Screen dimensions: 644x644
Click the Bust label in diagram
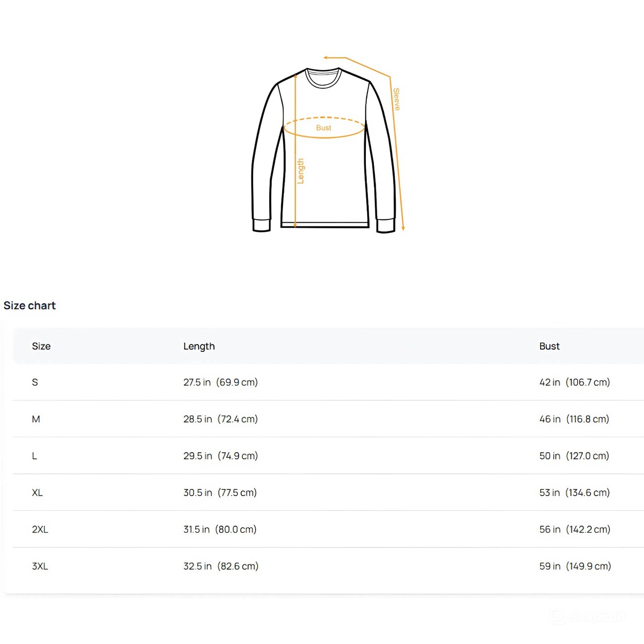tap(324, 128)
